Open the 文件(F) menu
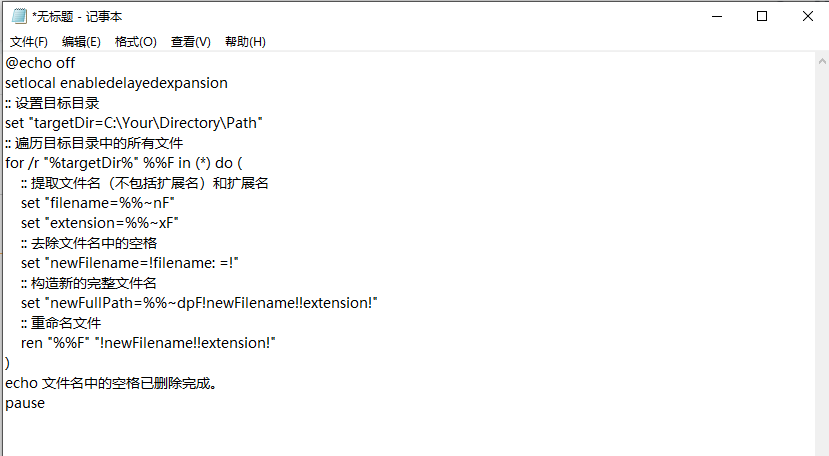 (x=29, y=42)
